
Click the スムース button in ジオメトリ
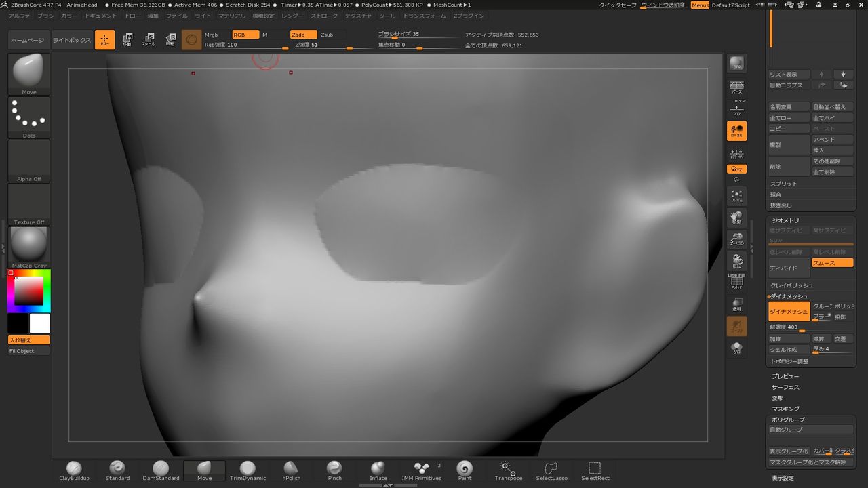(x=832, y=262)
